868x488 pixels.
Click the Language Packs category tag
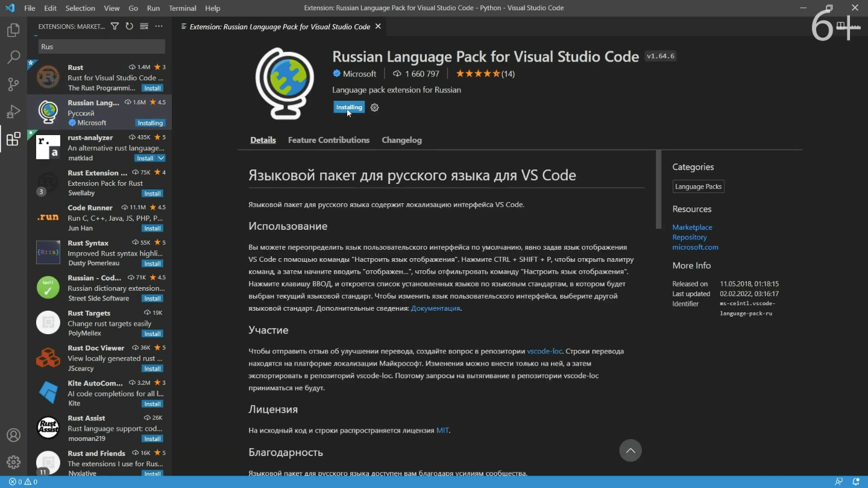[x=698, y=186]
